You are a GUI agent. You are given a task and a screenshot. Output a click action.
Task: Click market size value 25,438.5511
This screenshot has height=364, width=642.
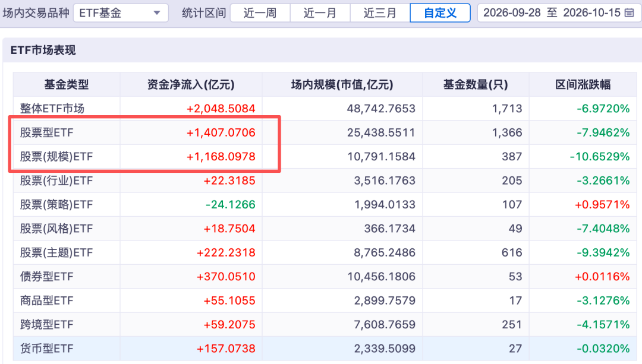381,132
